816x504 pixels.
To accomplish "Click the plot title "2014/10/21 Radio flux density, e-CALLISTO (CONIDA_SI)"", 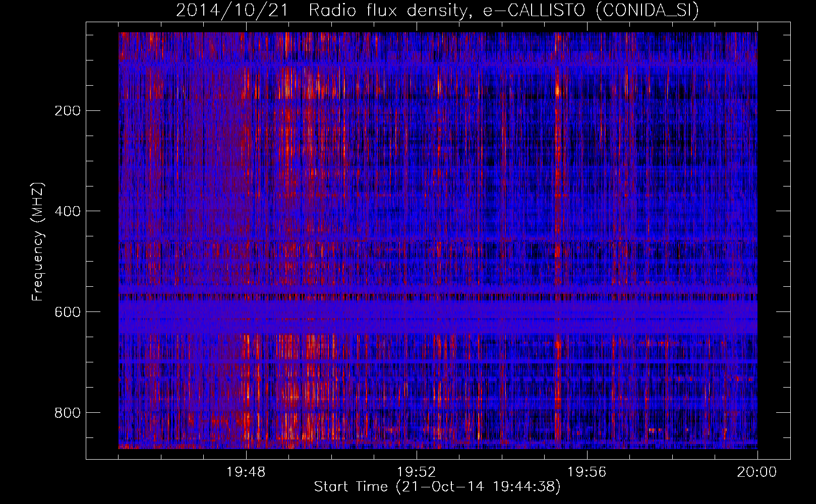I will pos(437,11).
